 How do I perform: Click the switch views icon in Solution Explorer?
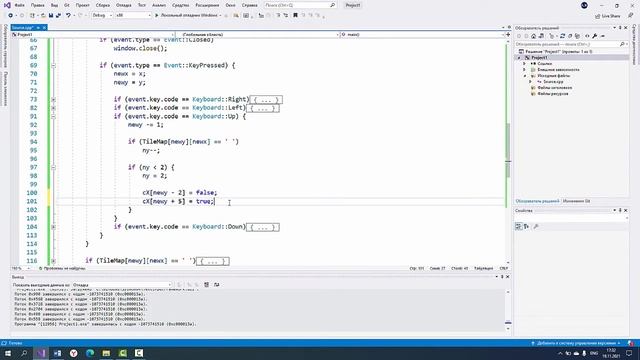coord(541,36)
